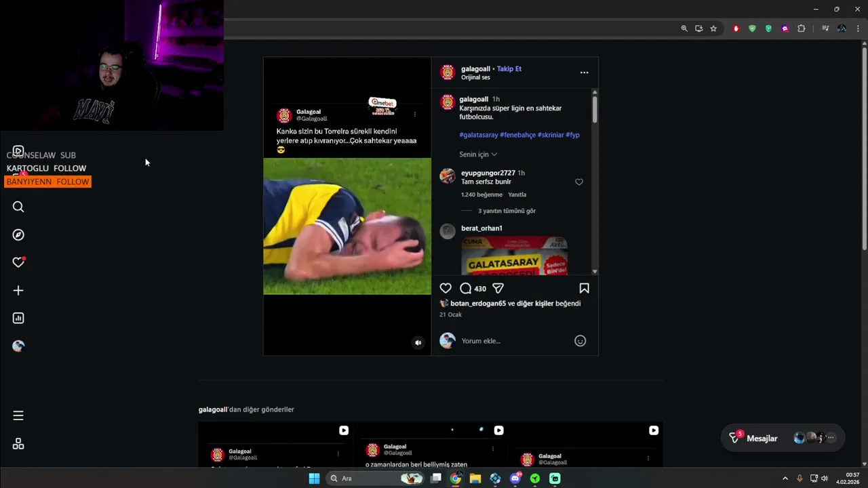Create a new post with plus icon
Viewport: 868px width, 488px height.
[x=18, y=290]
